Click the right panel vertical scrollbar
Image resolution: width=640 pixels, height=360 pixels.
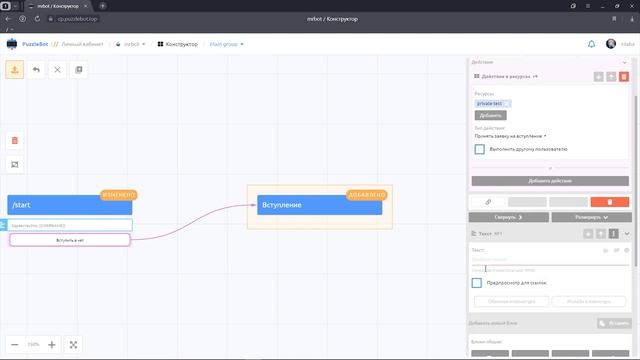(635, 180)
